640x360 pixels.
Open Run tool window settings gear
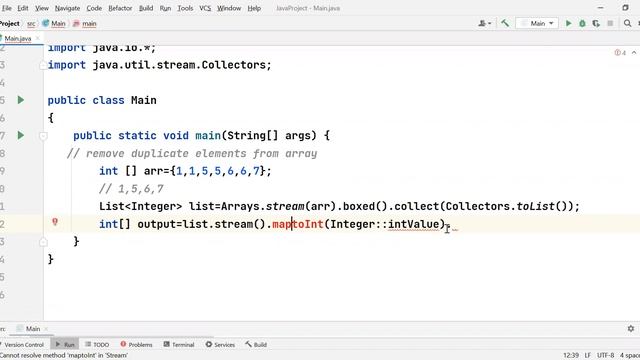coord(631,329)
